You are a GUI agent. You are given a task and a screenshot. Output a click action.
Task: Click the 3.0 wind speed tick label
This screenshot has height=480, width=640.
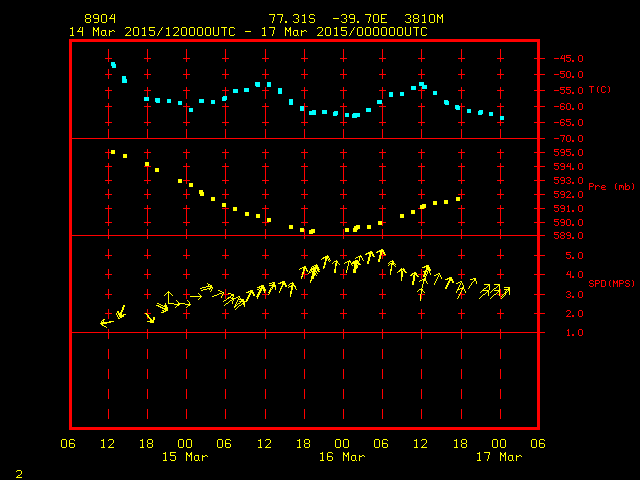[574, 295]
